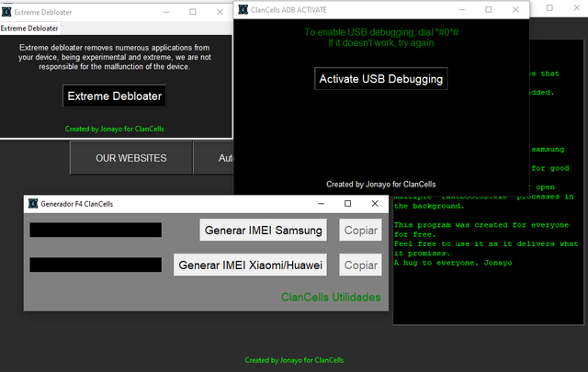Close the Generador F4 ClanCells window
This screenshot has width=588, height=372.
(x=375, y=204)
